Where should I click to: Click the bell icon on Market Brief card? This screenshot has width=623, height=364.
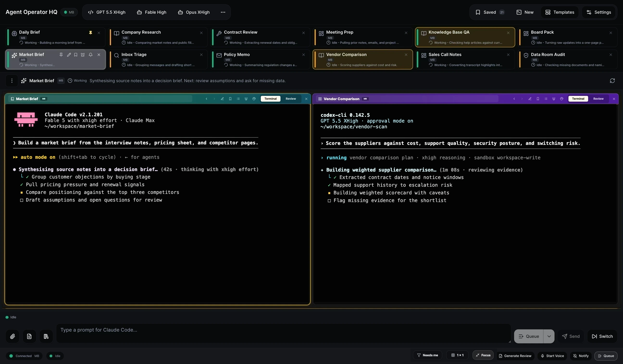[x=90, y=55]
